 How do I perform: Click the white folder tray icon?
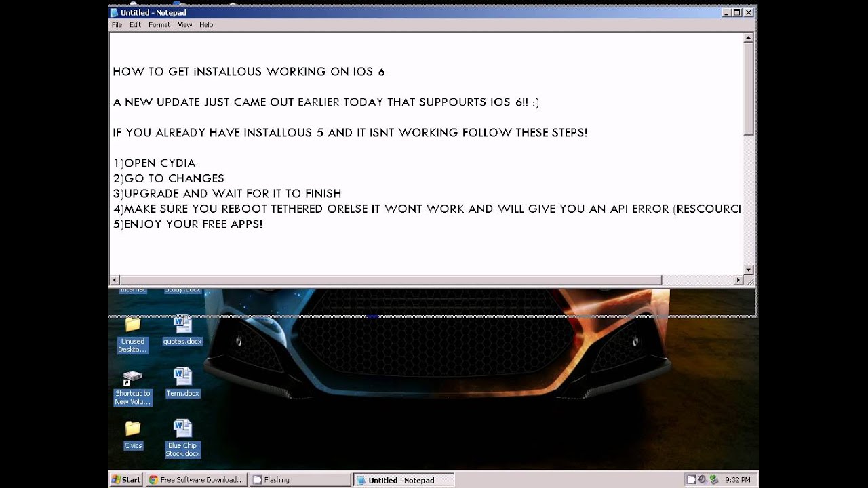click(691, 480)
